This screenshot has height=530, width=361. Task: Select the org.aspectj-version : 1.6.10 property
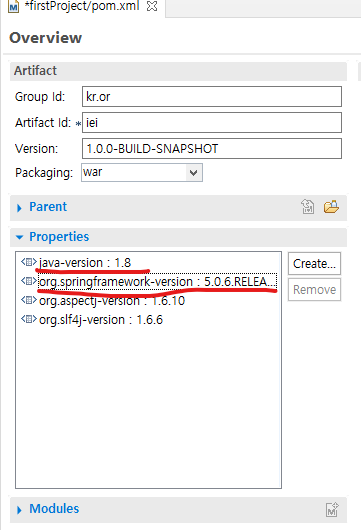[112, 300]
